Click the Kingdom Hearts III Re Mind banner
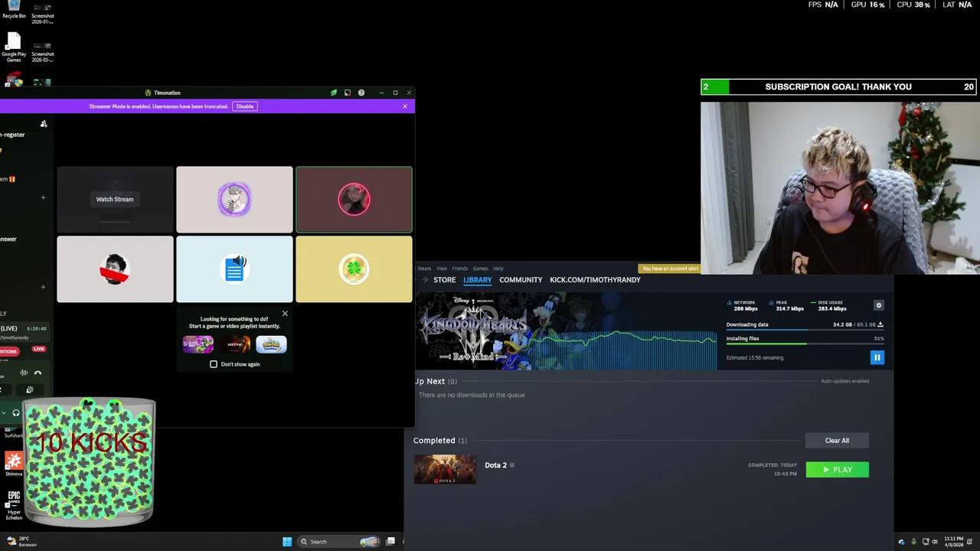Viewport: 980px width, 551px height. (566, 331)
